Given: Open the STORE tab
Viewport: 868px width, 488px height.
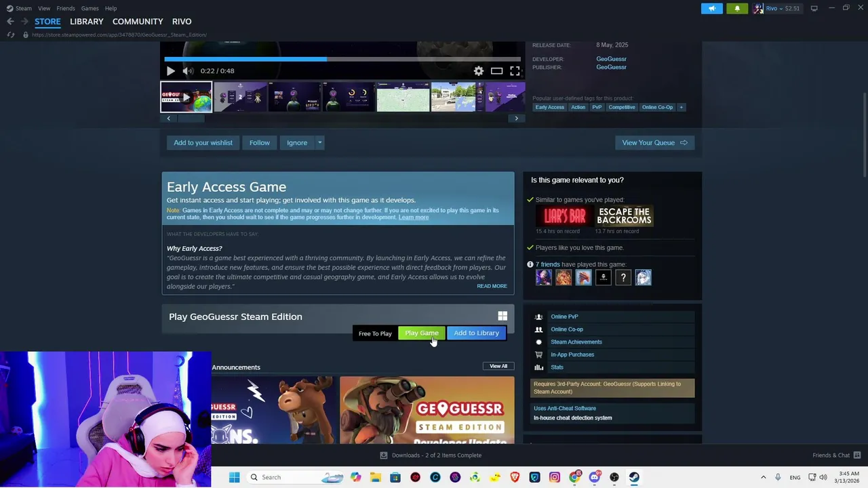Looking at the screenshot, I should pyautogui.click(x=47, y=22).
